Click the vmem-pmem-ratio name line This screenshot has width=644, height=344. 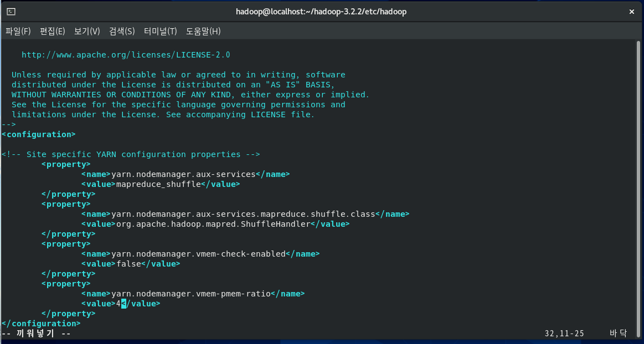pyautogui.click(x=193, y=294)
